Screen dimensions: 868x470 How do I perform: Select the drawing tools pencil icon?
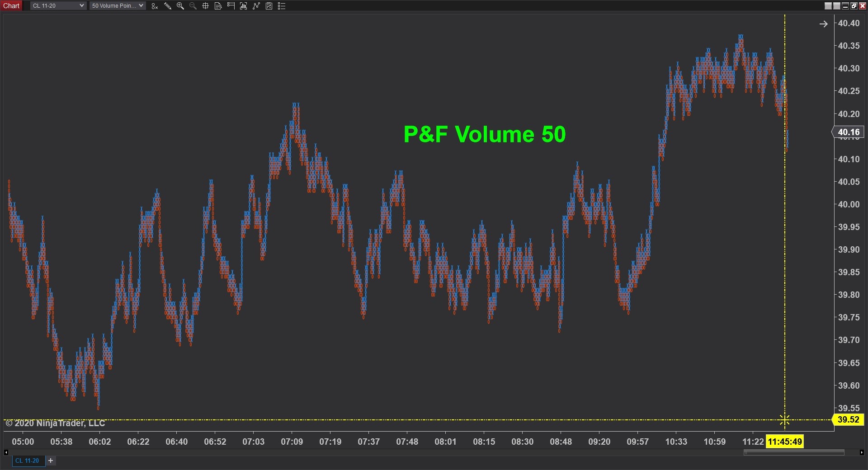tap(167, 6)
